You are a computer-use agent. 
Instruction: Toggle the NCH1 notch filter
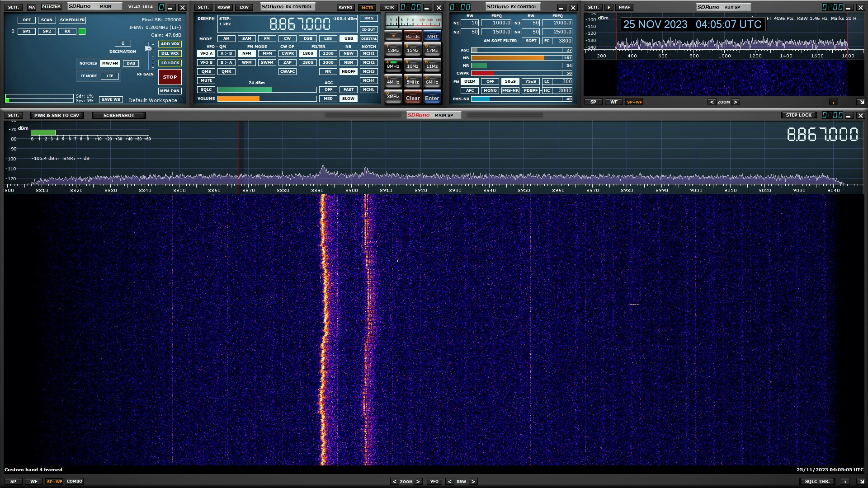(369, 53)
